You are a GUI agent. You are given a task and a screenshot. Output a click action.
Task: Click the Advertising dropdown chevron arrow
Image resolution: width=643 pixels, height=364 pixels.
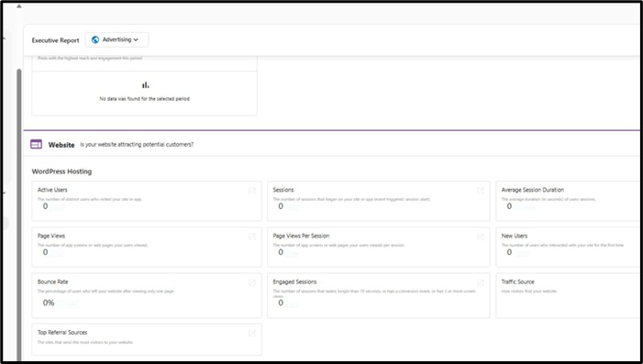[x=136, y=39]
